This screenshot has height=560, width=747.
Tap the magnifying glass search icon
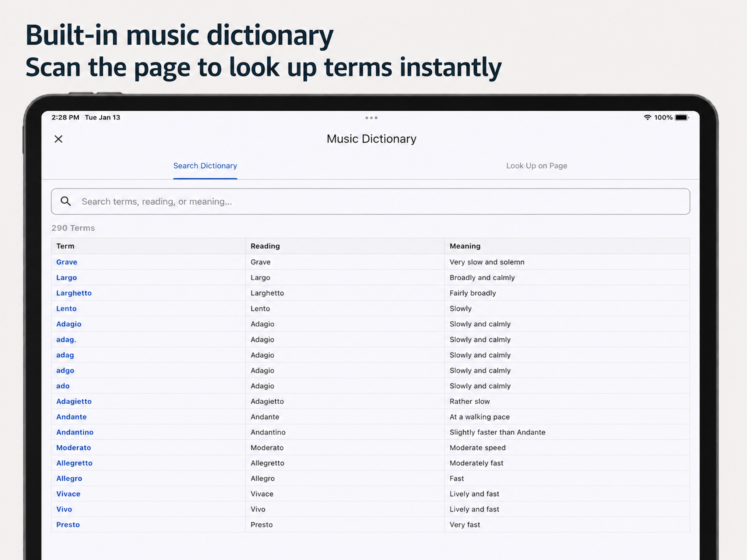[65, 201]
